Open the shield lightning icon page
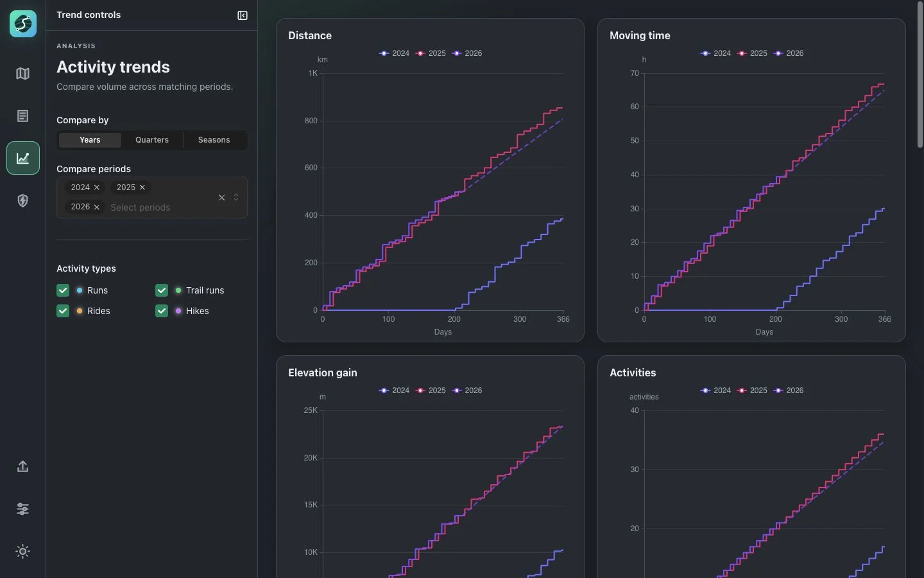This screenshot has width=924, height=578. [23, 200]
